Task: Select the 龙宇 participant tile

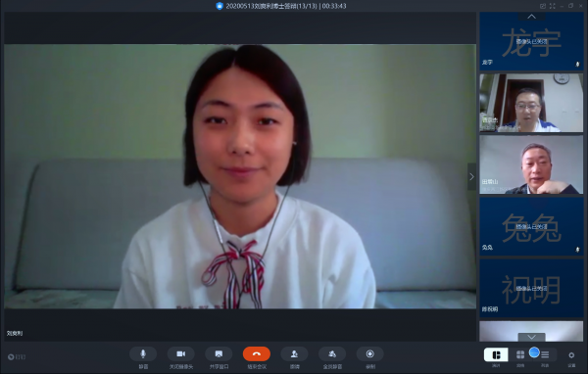Action: click(531, 41)
